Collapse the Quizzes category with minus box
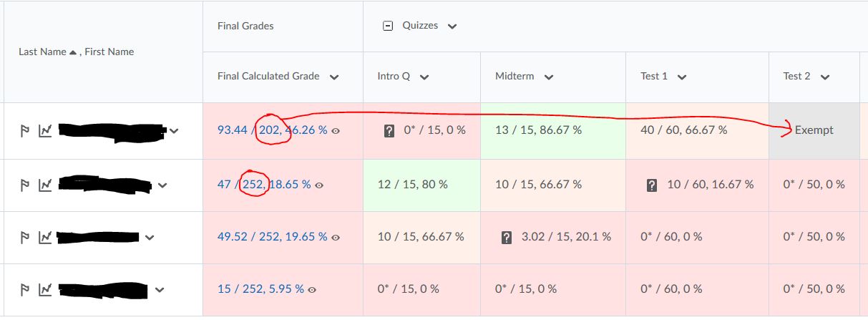 (x=388, y=26)
